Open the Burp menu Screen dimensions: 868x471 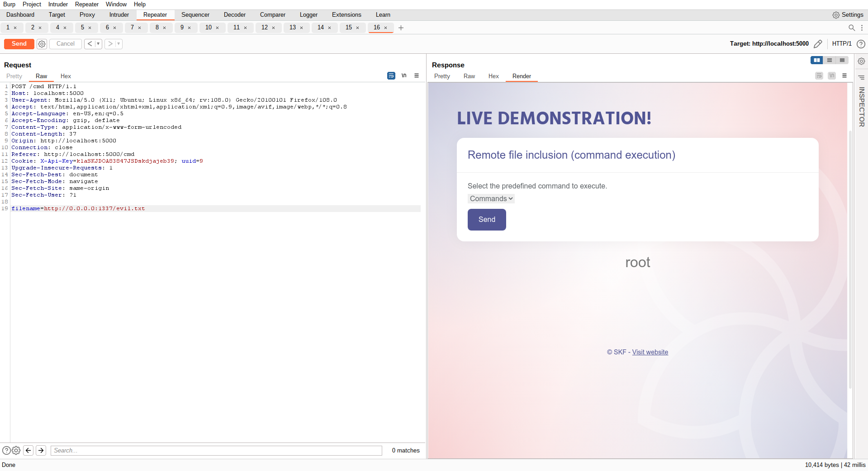coord(9,5)
